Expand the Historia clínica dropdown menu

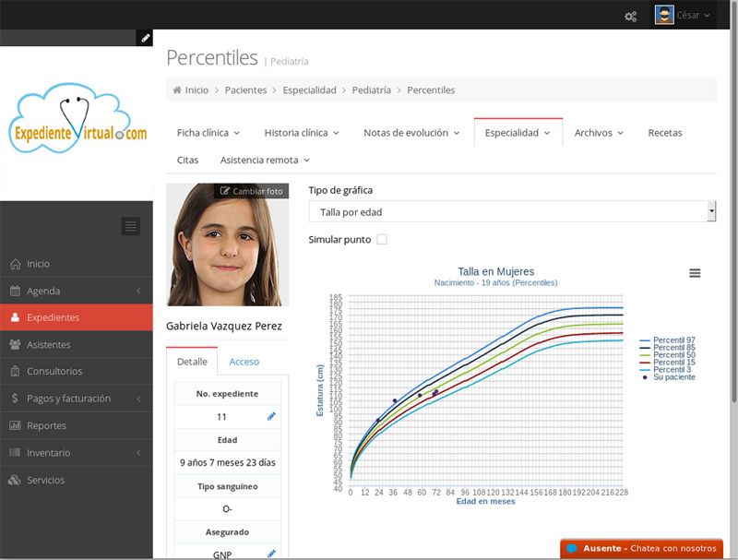pyautogui.click(x=301, y=133)
